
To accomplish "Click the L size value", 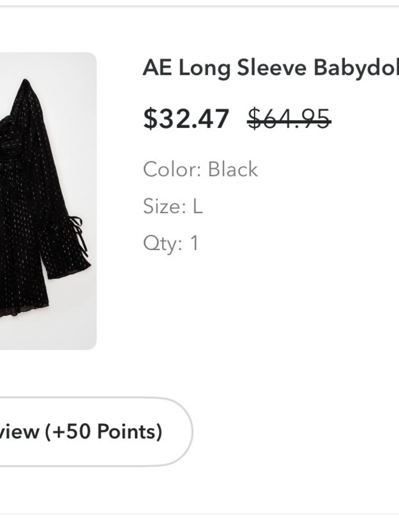I will pos(198,207).
